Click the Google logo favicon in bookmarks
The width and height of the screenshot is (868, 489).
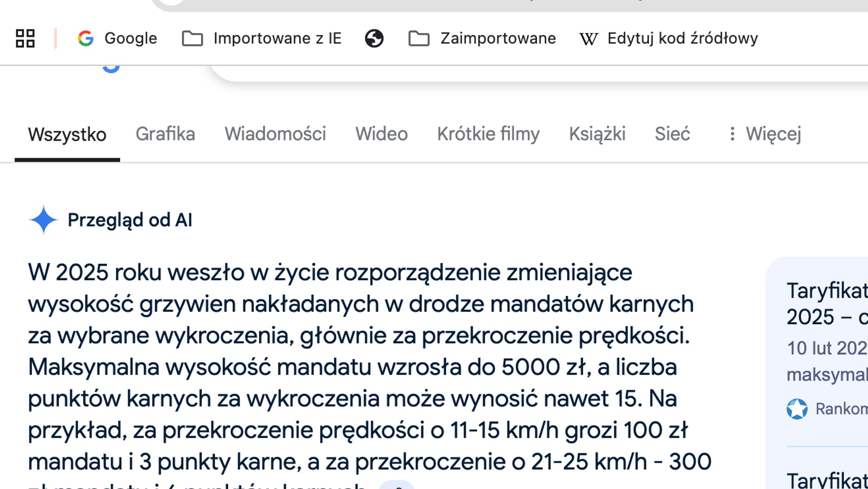pyautogui.click(x=85, y=38)
